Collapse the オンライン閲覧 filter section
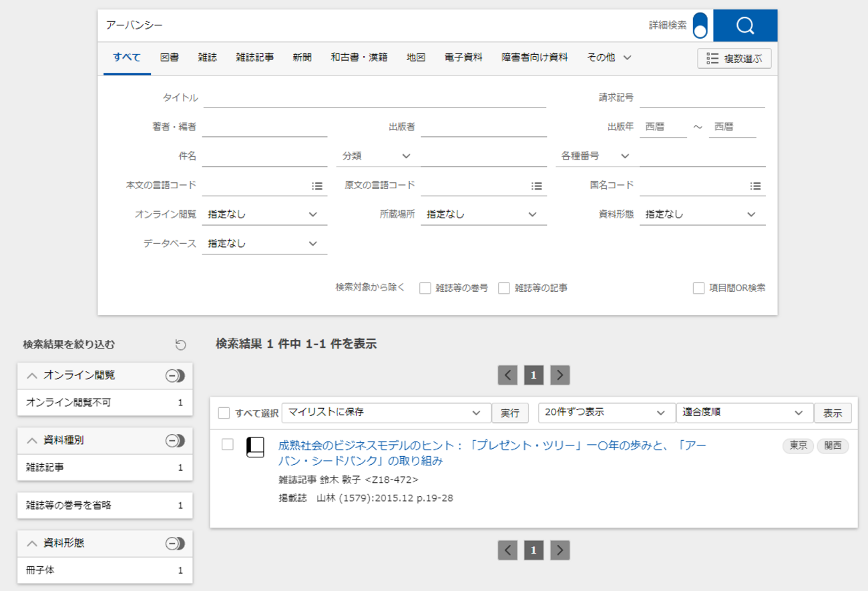 click(x=31, y=376)
